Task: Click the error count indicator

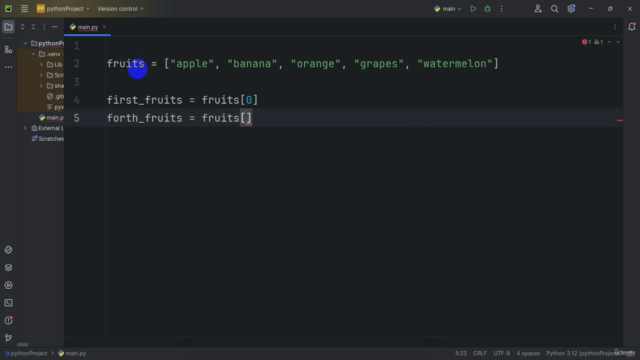Action: (x=586, y=42)
